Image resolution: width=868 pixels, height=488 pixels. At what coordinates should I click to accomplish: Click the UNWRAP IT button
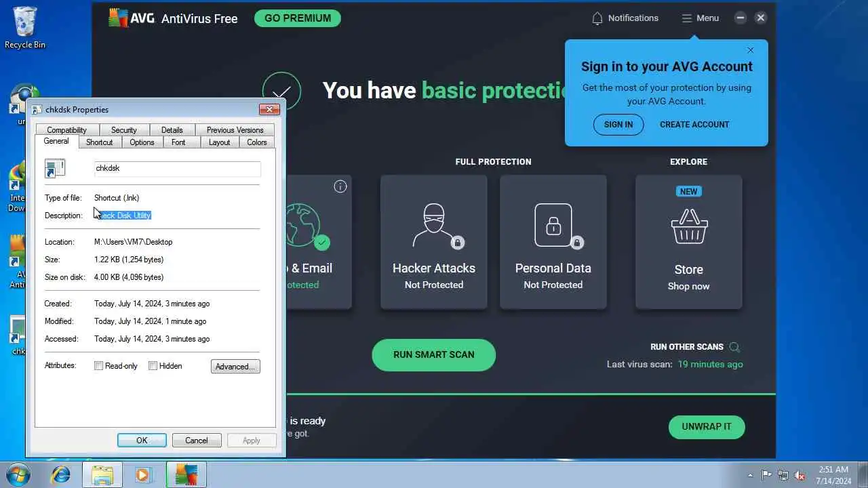coord(707,427)
